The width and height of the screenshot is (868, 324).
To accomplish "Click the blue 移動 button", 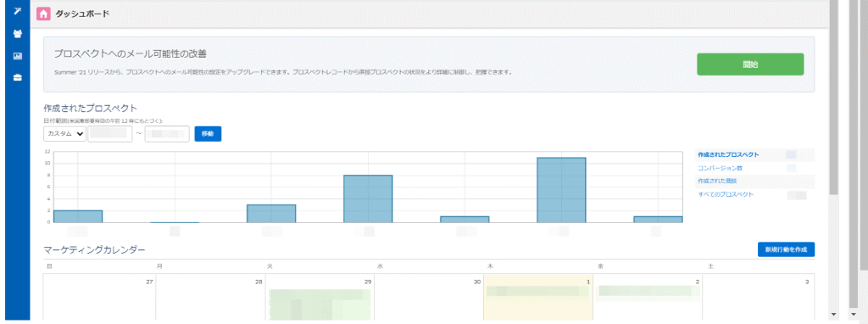I will (x=209, y=134).
